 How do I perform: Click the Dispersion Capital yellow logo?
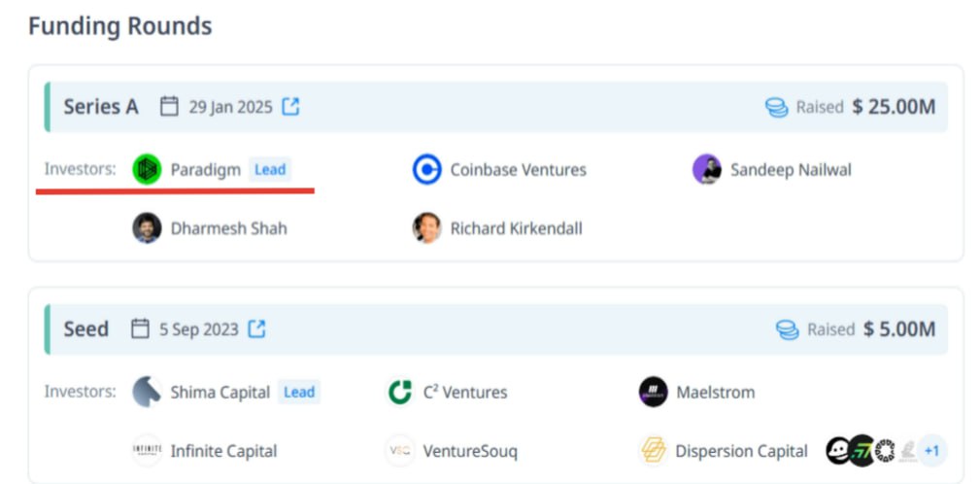(653, 450)
